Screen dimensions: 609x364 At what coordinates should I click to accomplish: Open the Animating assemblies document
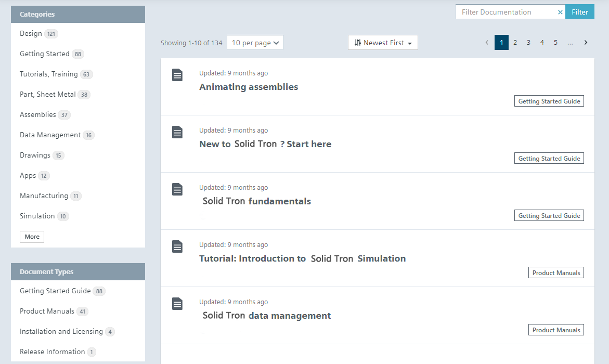click(x=249, y=87)
